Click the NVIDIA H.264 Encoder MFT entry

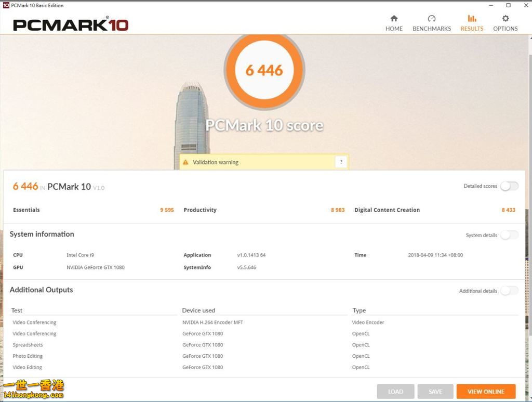click(212, 322)
